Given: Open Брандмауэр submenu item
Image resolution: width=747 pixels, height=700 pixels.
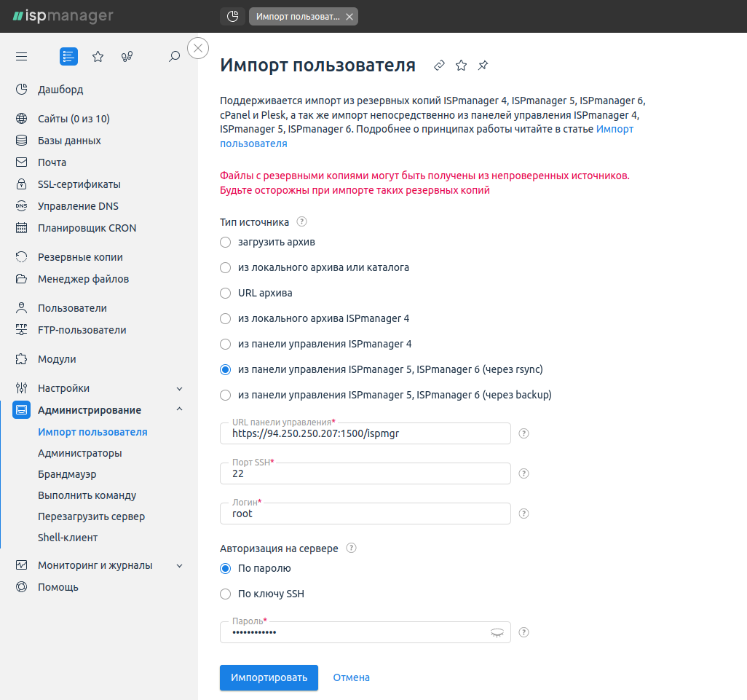Looking at the screenshot, I should point(67,474).
